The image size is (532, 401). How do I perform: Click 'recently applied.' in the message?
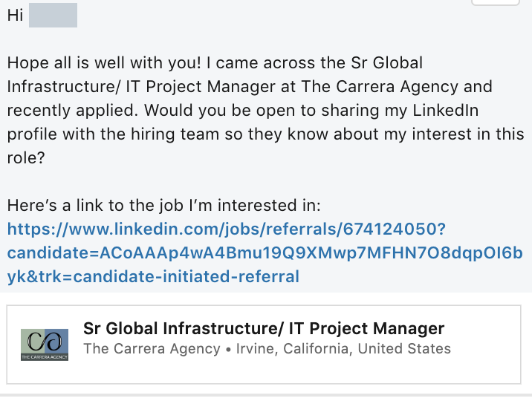[x=73, y=111]
